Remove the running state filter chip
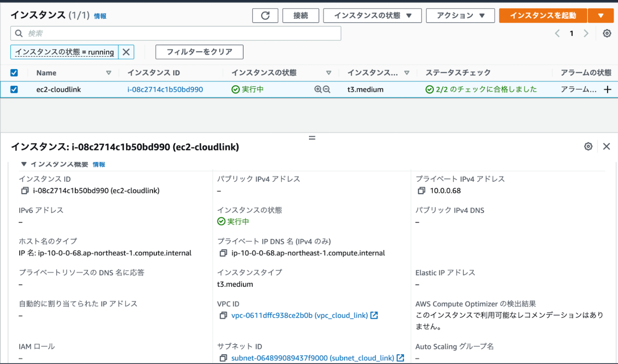Viewport: 618px width, 364px height. (126, 52)
